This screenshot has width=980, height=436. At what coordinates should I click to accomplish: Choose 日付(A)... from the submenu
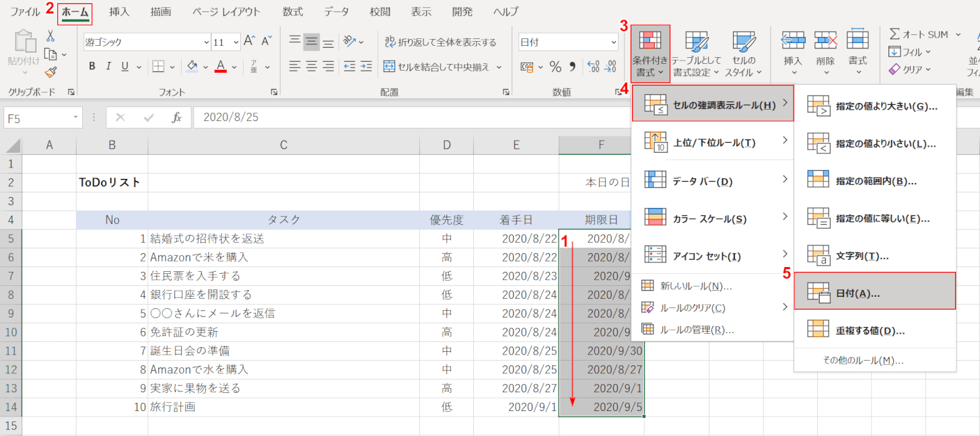coord(875,291)
